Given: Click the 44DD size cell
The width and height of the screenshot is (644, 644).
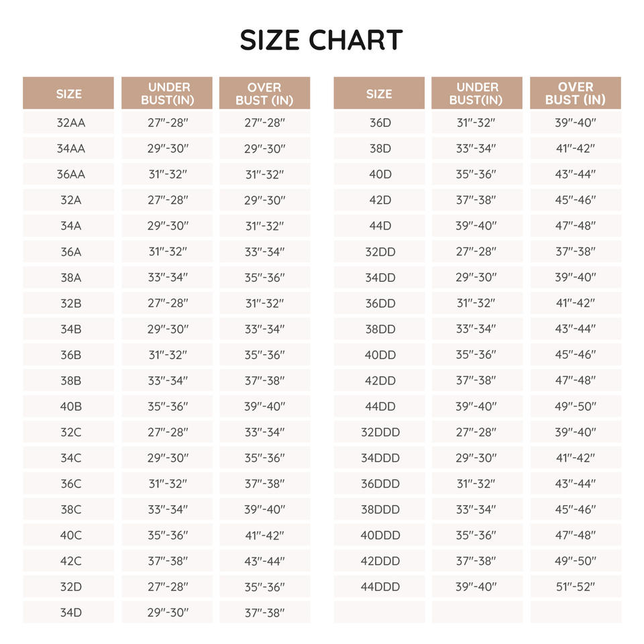Looking at the screenshot, I should (379, 407).
